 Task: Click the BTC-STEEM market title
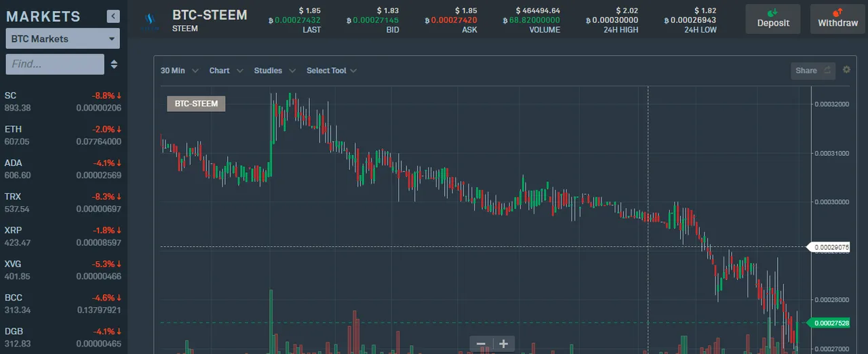(210, 15)
